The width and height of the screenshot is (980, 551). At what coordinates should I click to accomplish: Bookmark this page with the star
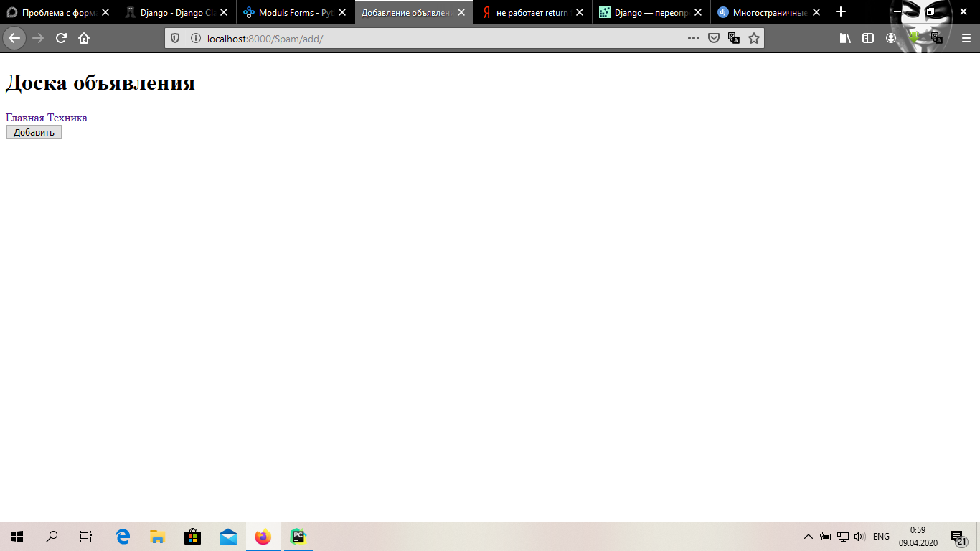pos(754,38)
